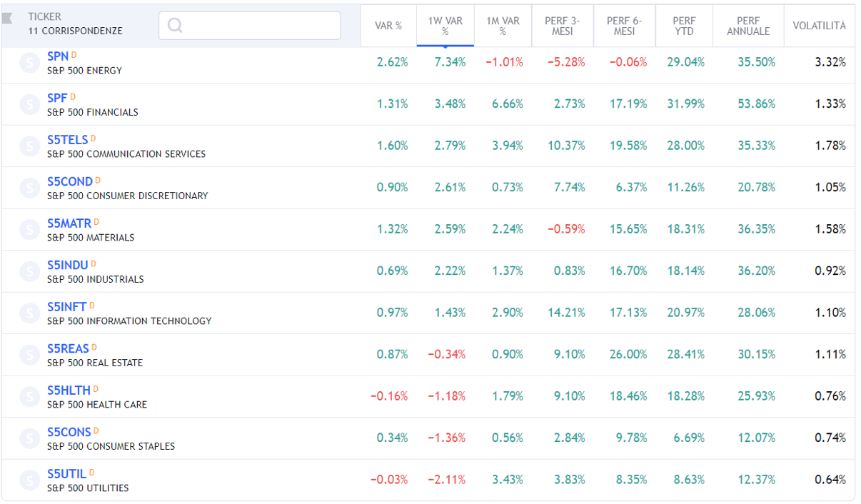Sort by the 1W VAR % column

[x=445, y=26]
